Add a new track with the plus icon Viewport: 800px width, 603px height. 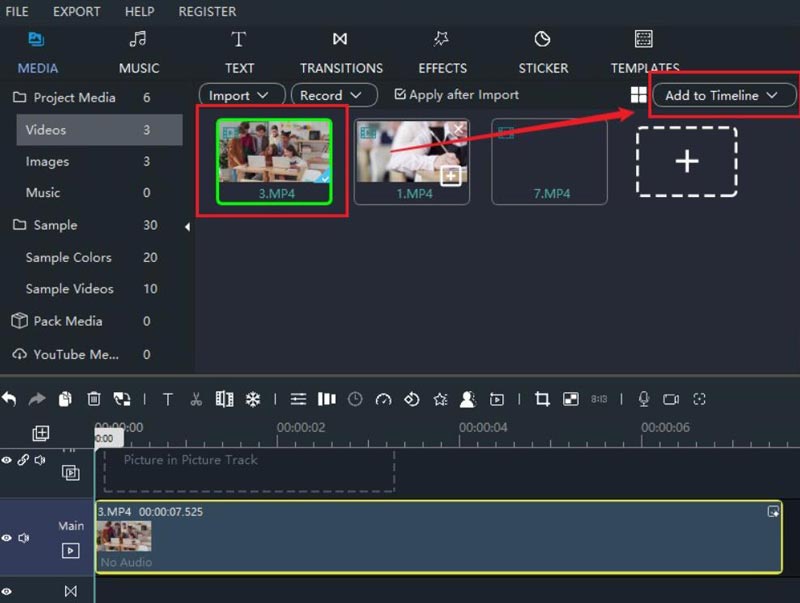[x=41, y=433]
